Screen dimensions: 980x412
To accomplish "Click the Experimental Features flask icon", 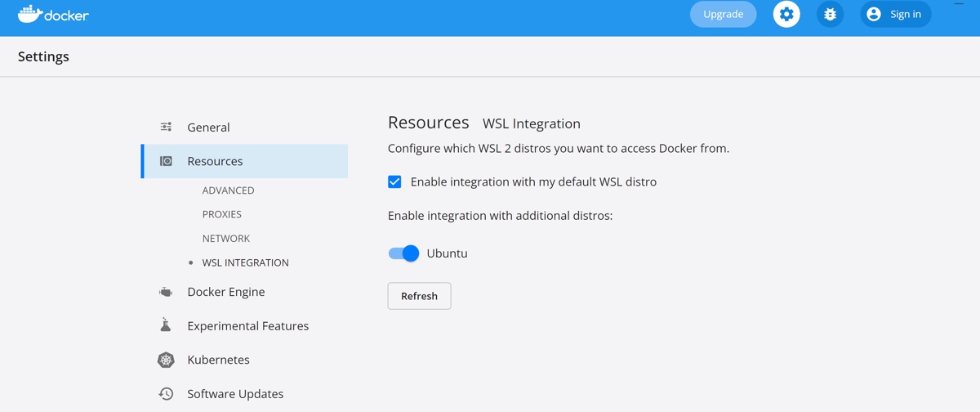I will coord(166,325).
